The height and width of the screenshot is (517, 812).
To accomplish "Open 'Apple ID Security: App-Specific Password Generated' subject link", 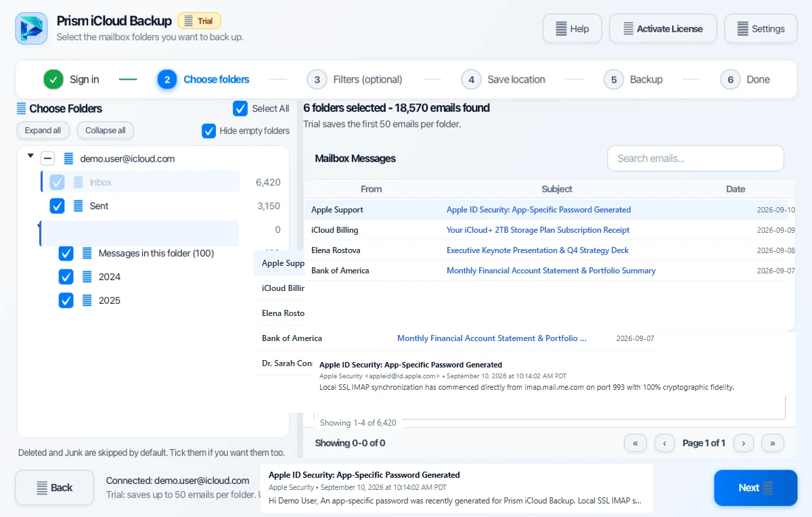I will pyautogui.click(x=539, y=210).
